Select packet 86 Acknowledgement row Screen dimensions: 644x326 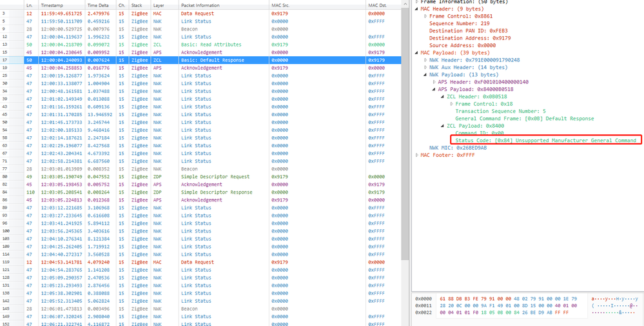click(200, 199)
